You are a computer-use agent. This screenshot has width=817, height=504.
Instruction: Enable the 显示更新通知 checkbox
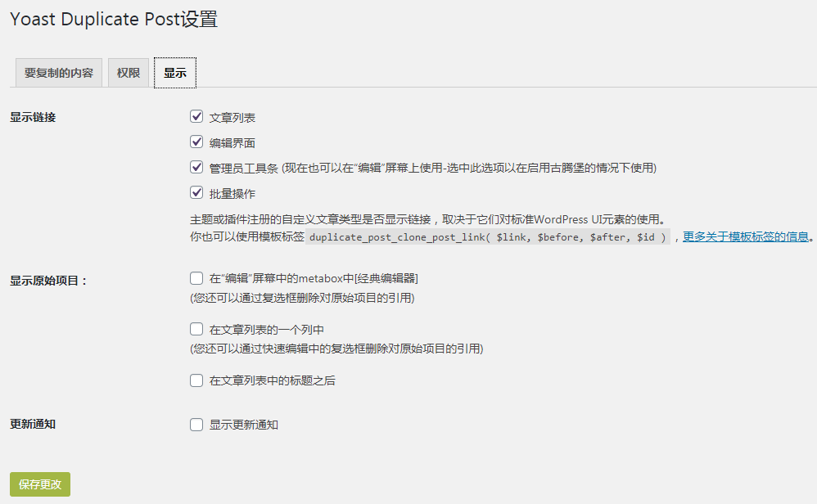point(196,424)
